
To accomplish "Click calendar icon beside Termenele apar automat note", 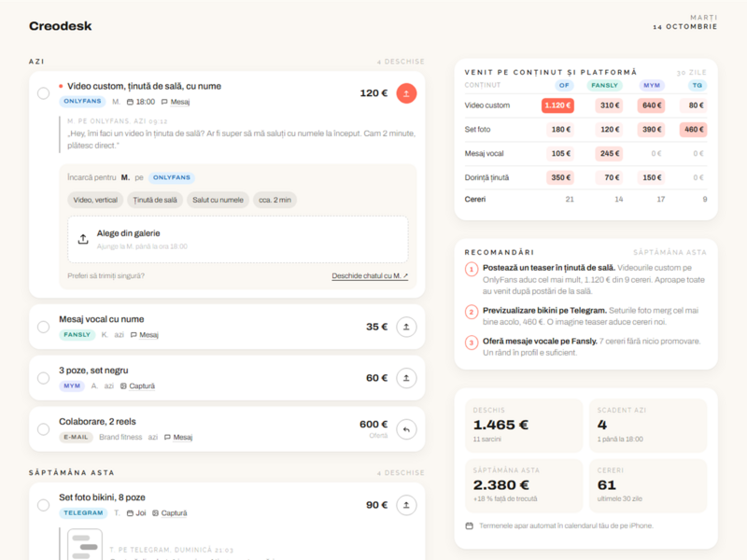I will click(470, 525).
